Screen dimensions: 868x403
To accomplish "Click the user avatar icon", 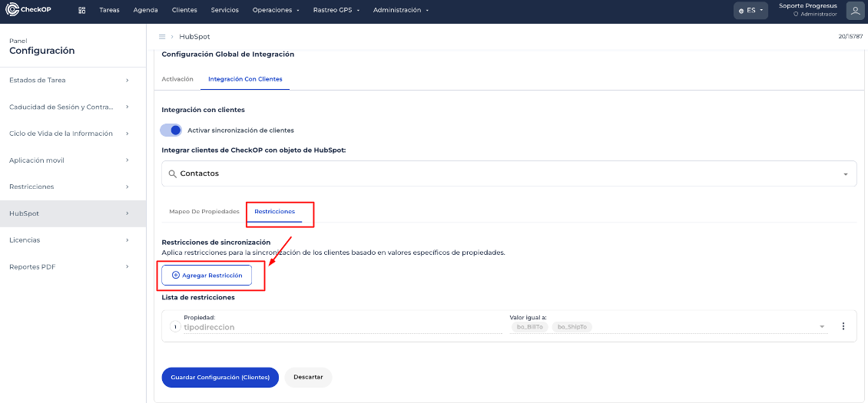I will pos(853,10).
